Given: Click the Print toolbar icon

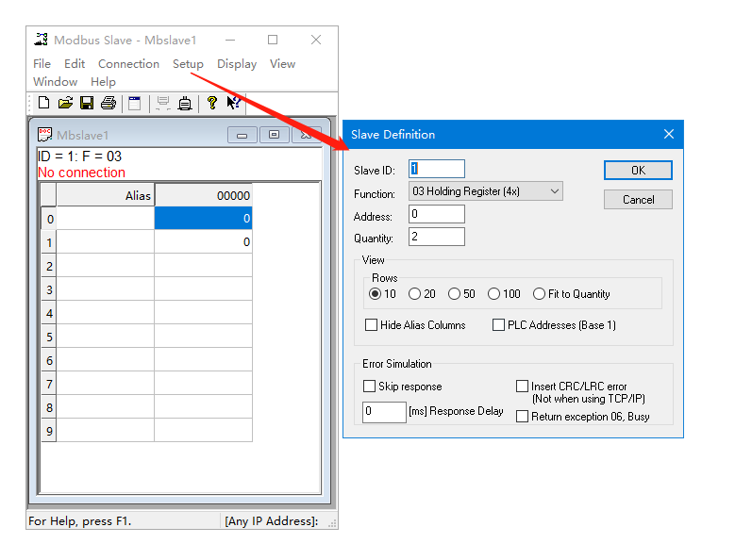Looking at the screenshot, I should [109, 103].
